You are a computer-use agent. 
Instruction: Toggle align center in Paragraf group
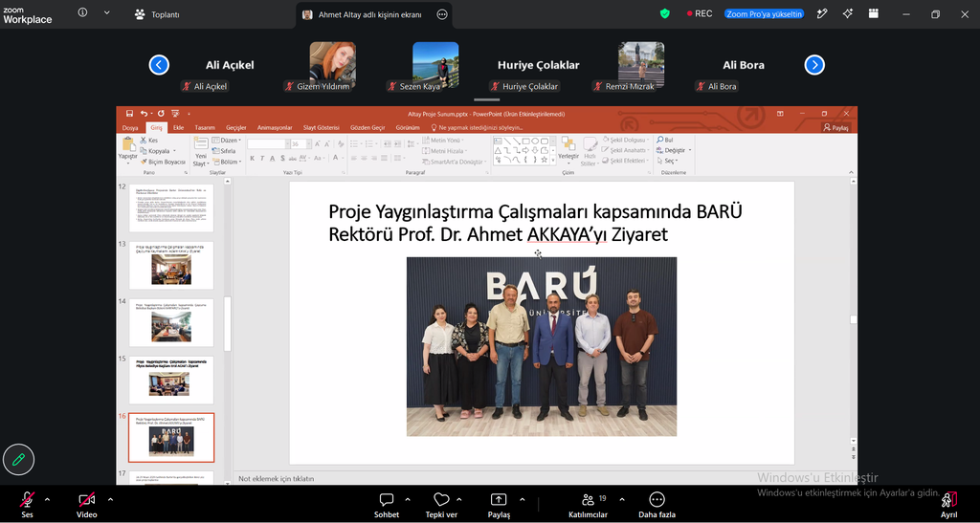pos(365,160)
